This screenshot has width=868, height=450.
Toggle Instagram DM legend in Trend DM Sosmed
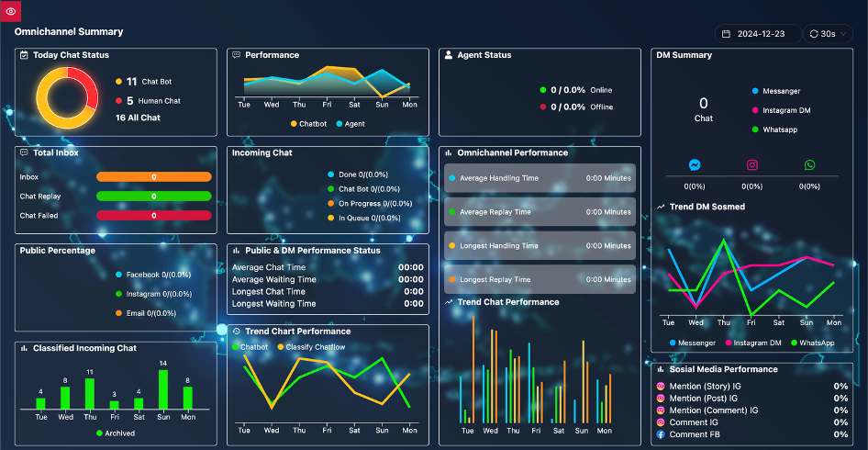coord(753,343)
